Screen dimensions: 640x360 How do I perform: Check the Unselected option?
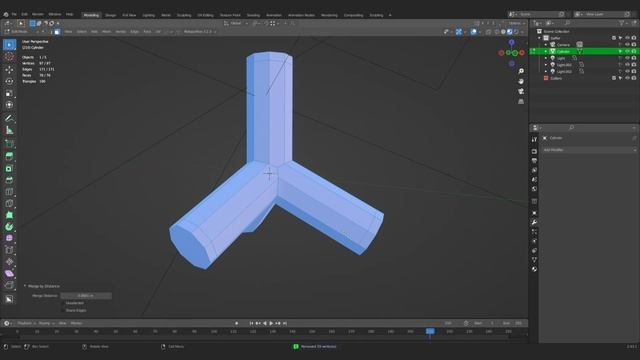pyautogui.click(x=63, y=303)
